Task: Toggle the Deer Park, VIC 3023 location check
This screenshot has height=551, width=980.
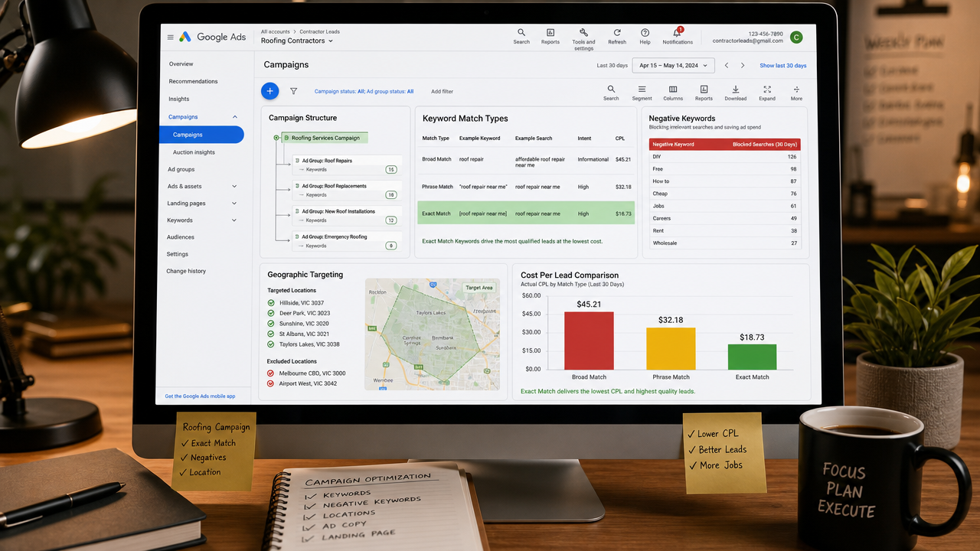Action: [x=271, y=313]
